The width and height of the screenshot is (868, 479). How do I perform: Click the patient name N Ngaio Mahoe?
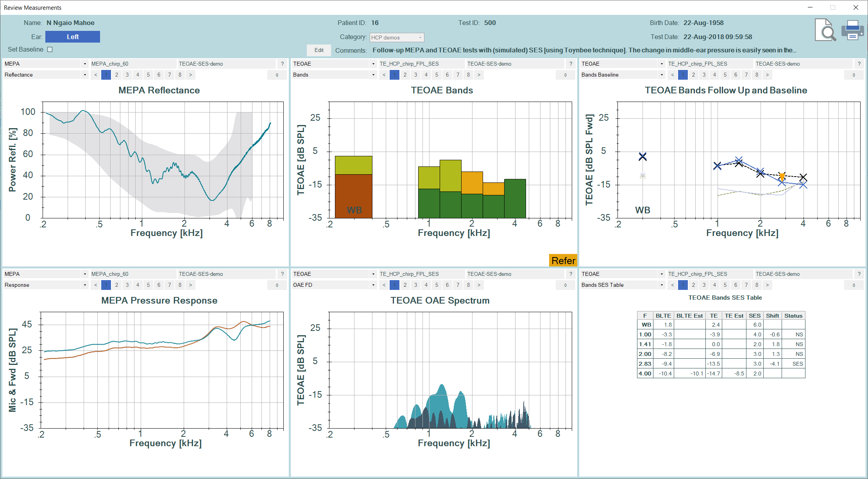(70, 23)
